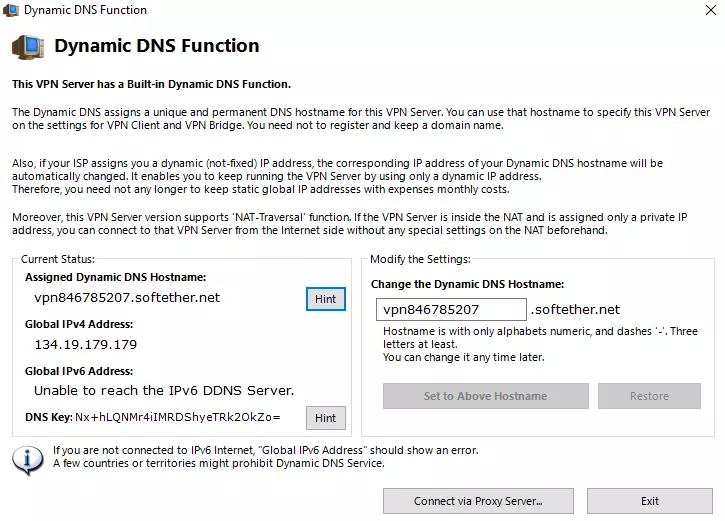Click the 'Current Status:' group label
This screenshot has width=725, height=521.
tap(58, 259)
